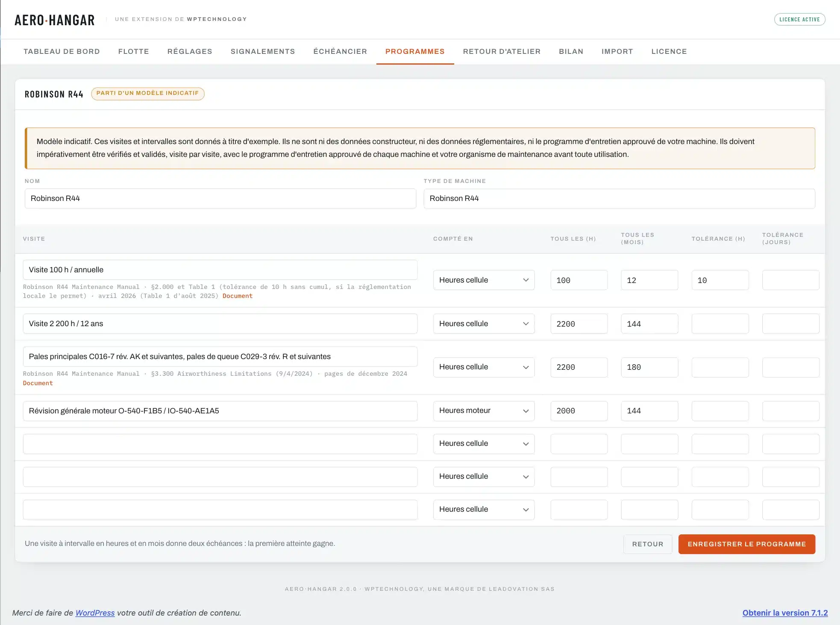Open the Réglages tab

pos(190,51)
